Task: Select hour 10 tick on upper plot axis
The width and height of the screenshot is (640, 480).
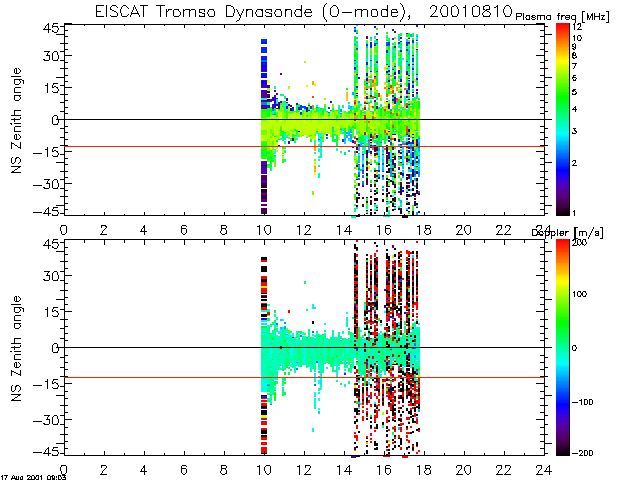Action: click(x=264, y=228)
